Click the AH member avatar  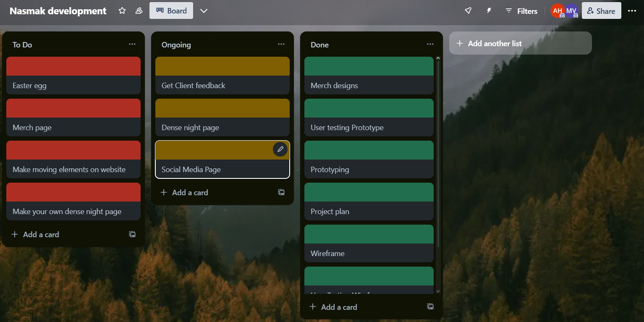557,11
